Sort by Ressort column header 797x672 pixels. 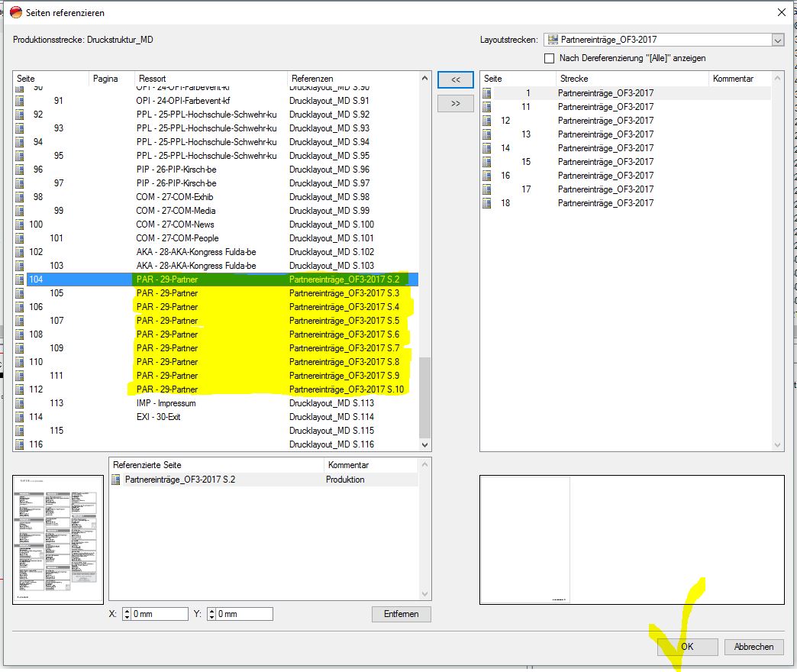pos(210,79)
